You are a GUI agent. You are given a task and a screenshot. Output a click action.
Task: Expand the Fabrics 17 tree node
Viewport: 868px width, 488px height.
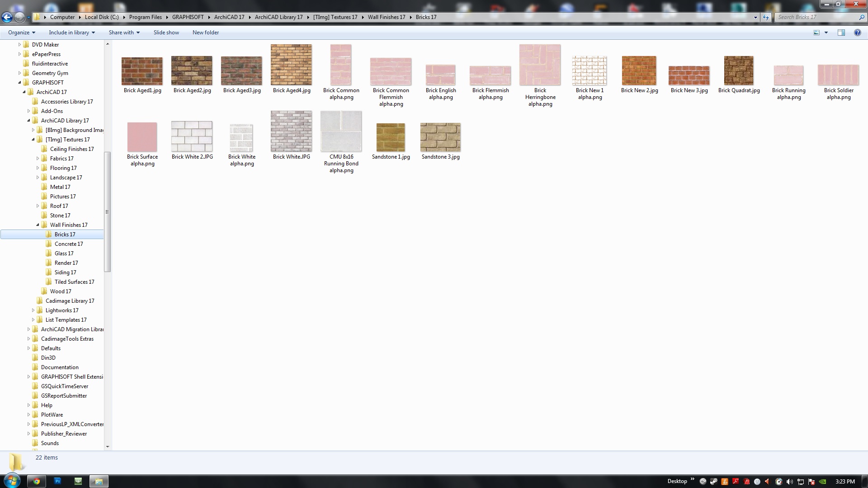38,159
